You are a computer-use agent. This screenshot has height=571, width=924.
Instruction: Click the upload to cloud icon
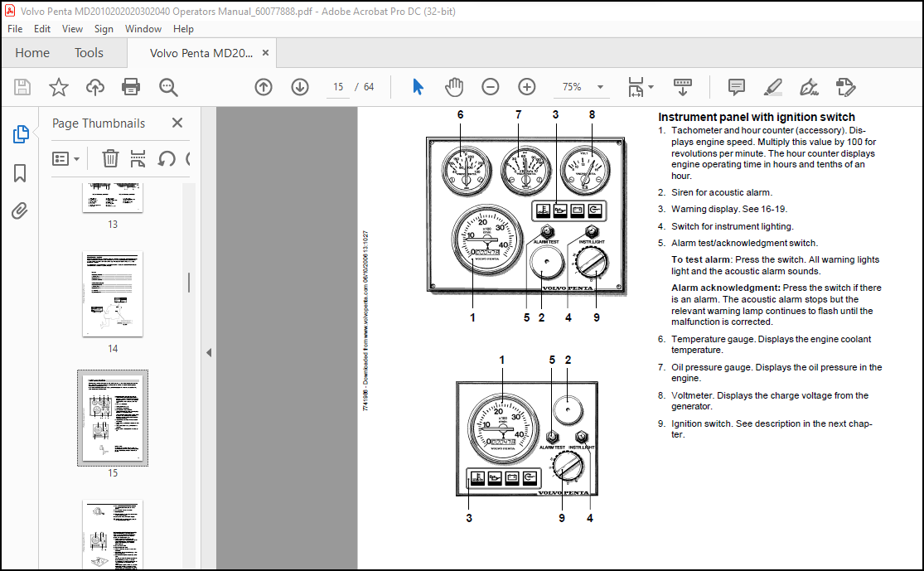(94, 87)
